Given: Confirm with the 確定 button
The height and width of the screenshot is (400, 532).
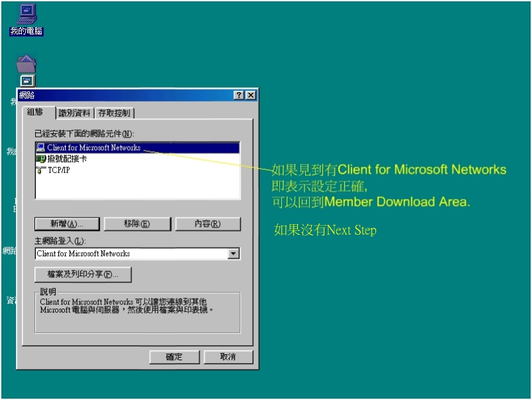Looking at the screenshot, I should [174, 357].
